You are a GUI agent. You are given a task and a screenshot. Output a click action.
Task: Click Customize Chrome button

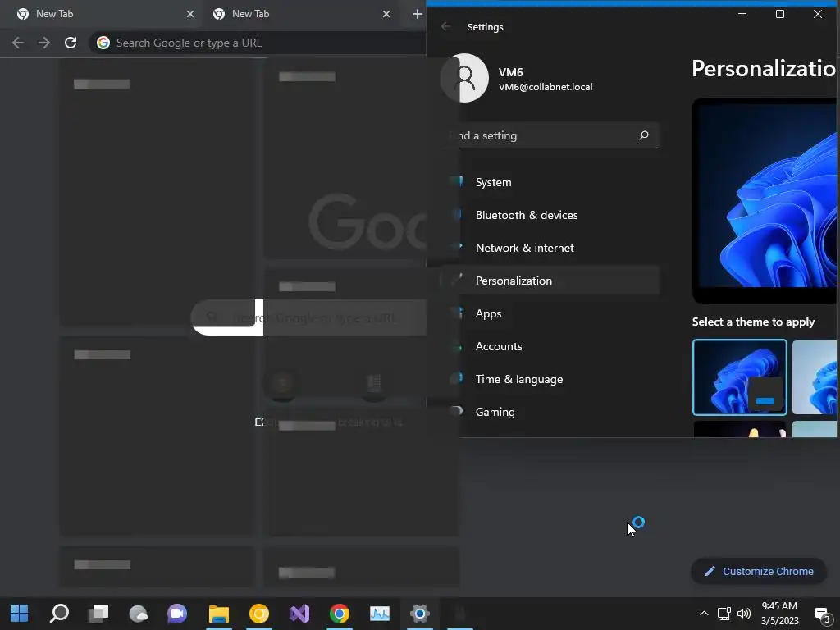(759, 571)
